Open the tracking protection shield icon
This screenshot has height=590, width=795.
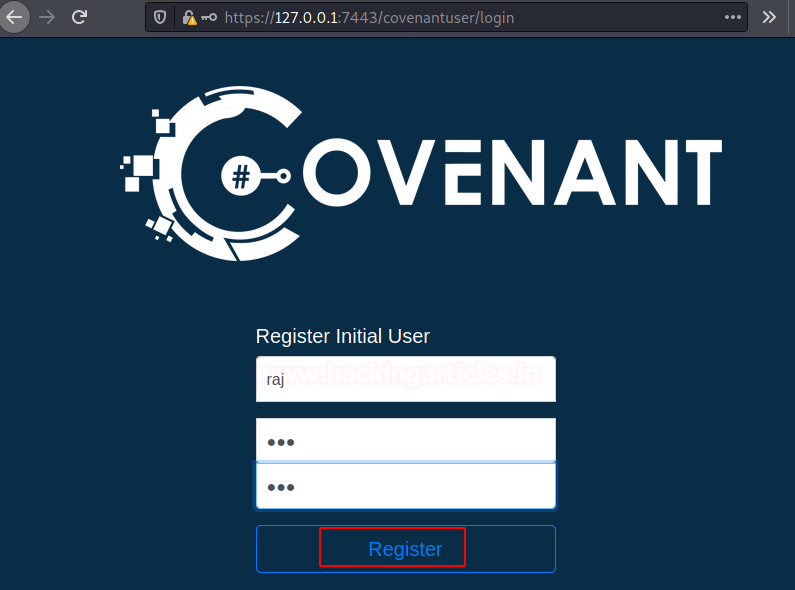point(160,18)
